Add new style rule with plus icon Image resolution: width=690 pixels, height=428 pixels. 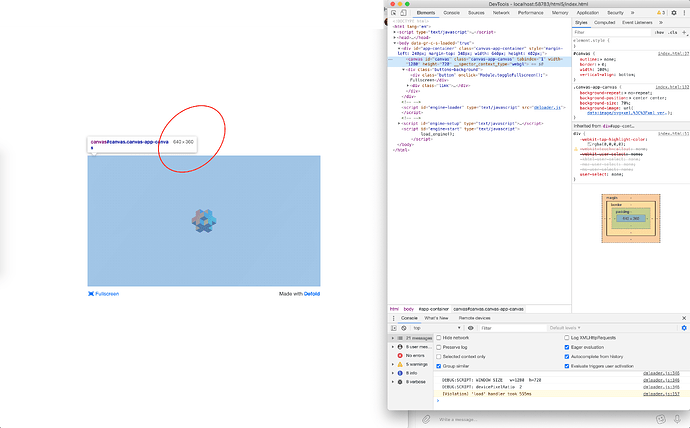tap(684, 32)
